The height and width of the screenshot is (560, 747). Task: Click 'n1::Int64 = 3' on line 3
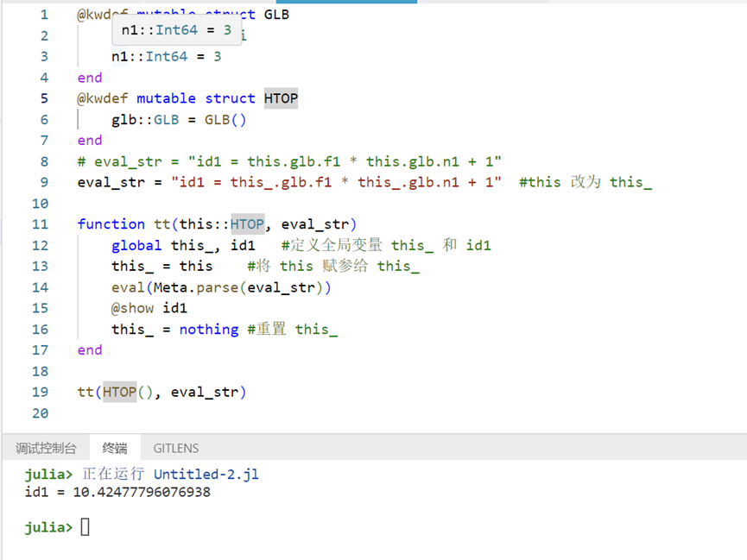pyautogui.click(x=167, y=57)
